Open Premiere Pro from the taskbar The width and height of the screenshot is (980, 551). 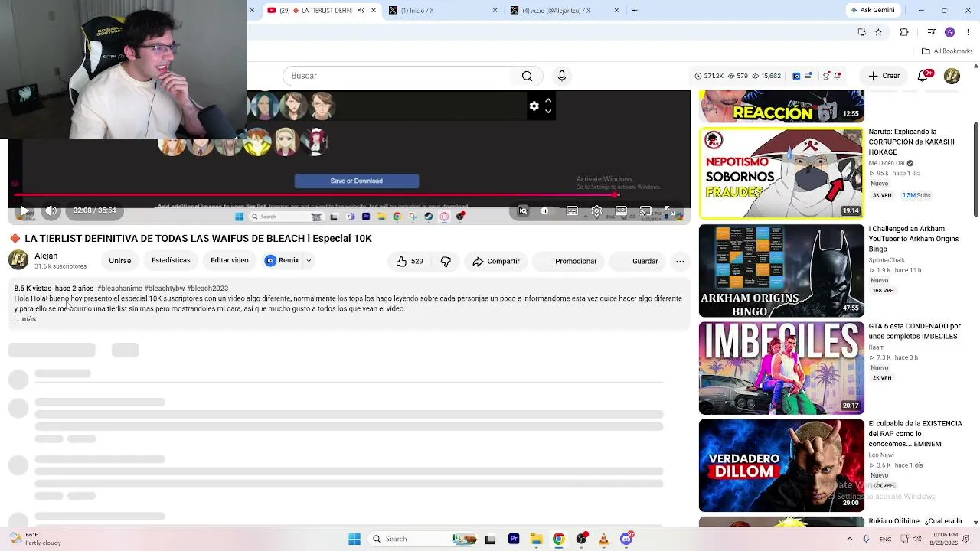tap(514, 539)
